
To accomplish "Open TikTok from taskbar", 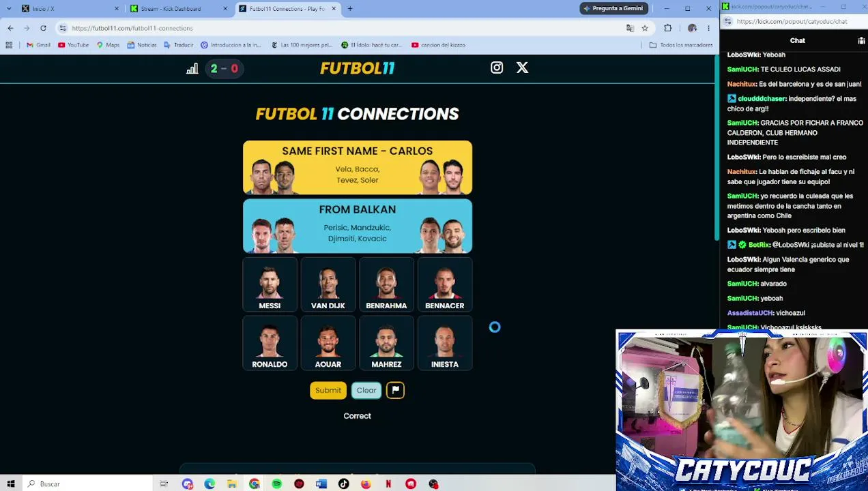I will point(344,484).
